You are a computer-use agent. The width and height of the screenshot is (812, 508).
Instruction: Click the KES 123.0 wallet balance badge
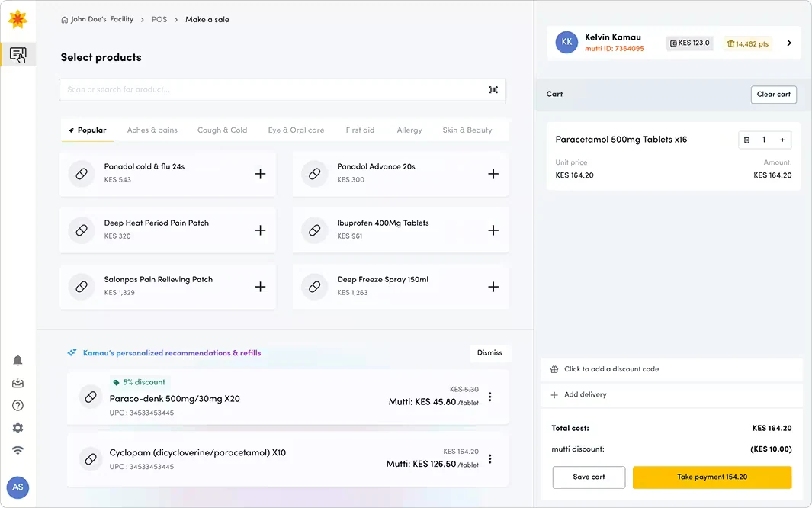coord(690,43)
